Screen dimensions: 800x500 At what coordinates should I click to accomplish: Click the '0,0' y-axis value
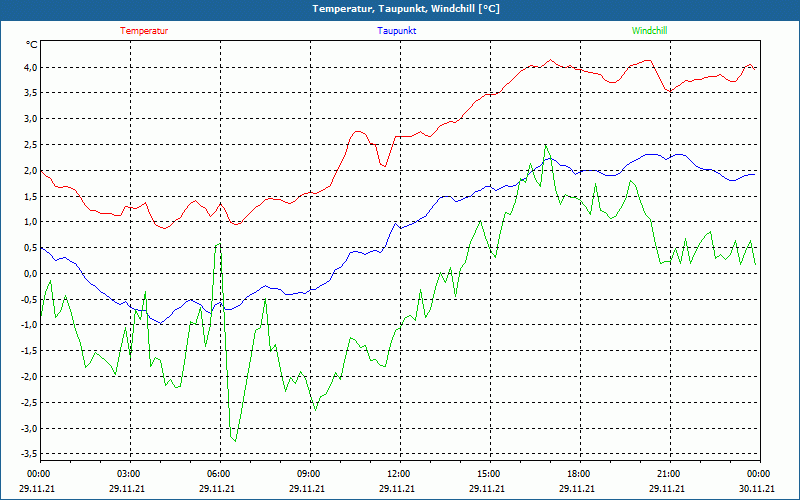point(31,273)
